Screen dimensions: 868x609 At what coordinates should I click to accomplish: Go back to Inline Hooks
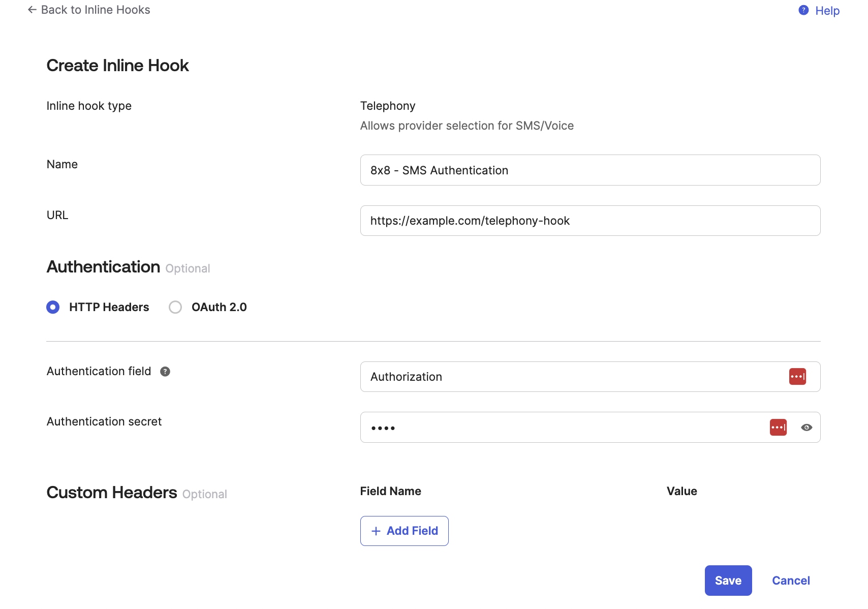click(96, 10)
